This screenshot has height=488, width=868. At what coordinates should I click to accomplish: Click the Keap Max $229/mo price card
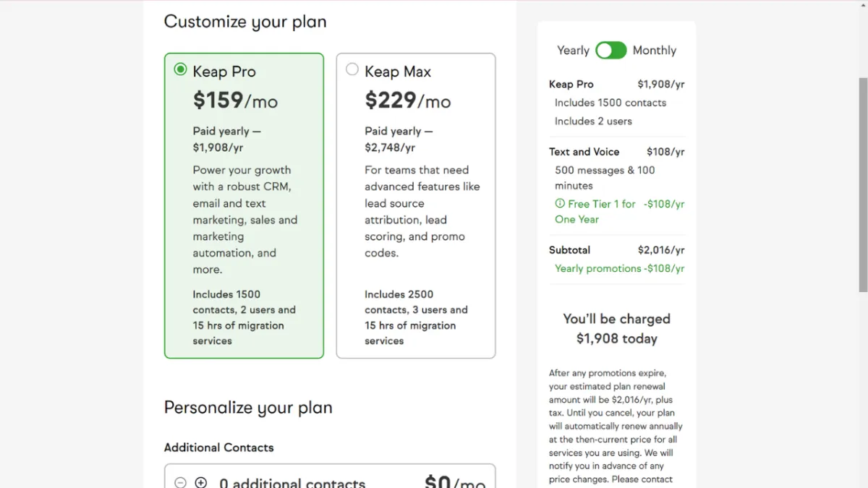pos(416,206)
